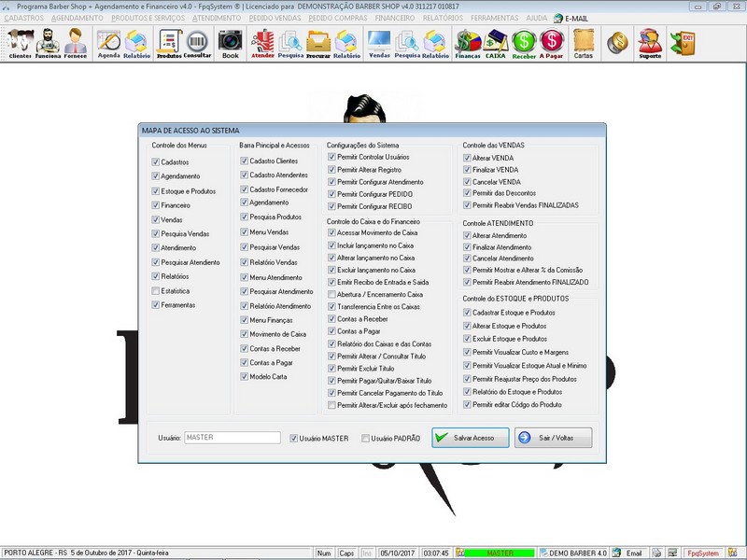The width and height of the screenshot is (747, 560).
Task: Click the Suporte toolbar icon
Action: tap(649, 44)
